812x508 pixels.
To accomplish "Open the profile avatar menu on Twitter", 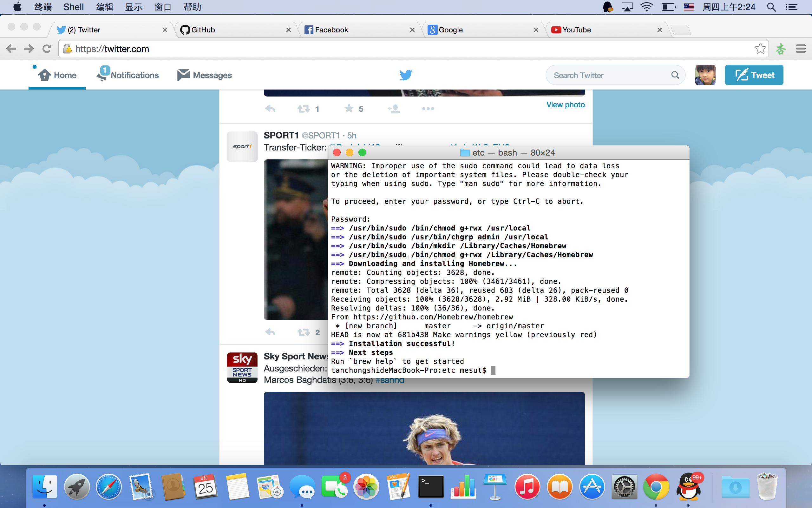I will click(x=705, y=75).
